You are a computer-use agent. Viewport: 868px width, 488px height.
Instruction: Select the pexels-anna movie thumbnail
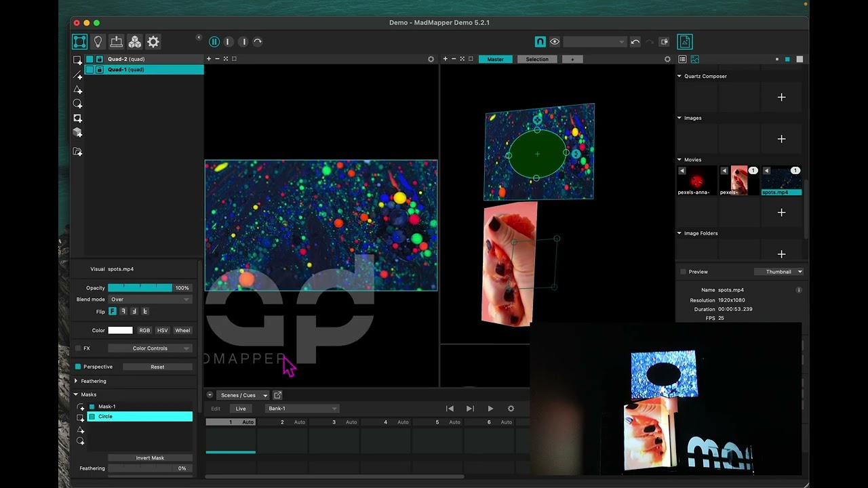pos(697,181)
